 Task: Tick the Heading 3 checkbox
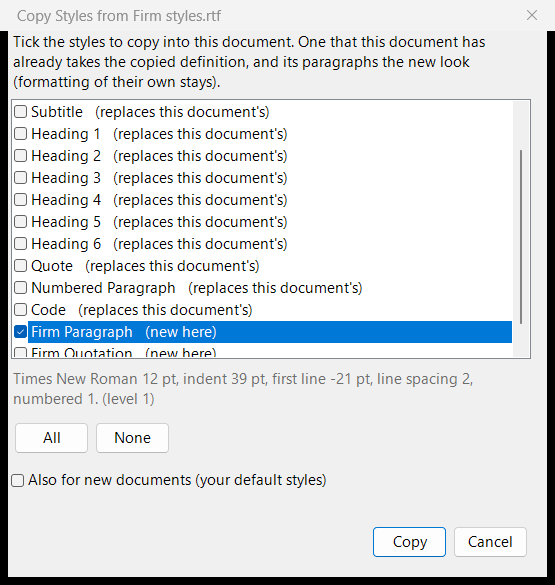point(21,178)
